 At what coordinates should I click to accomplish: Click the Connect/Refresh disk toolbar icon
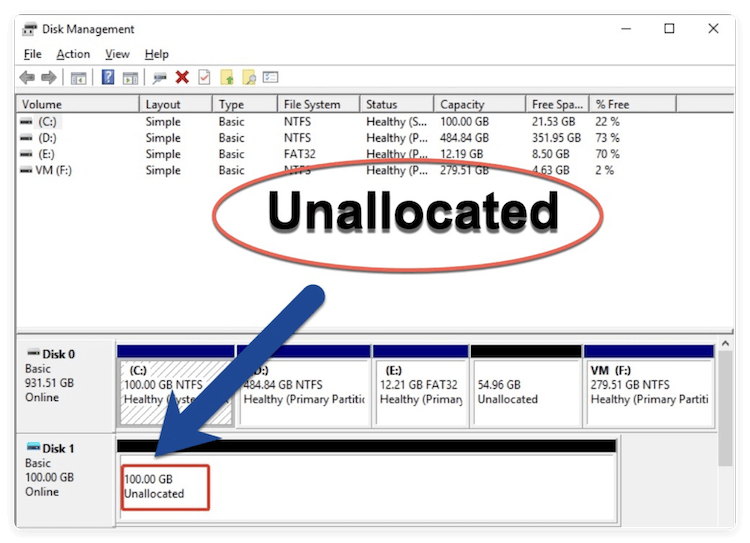click(159, 78)
